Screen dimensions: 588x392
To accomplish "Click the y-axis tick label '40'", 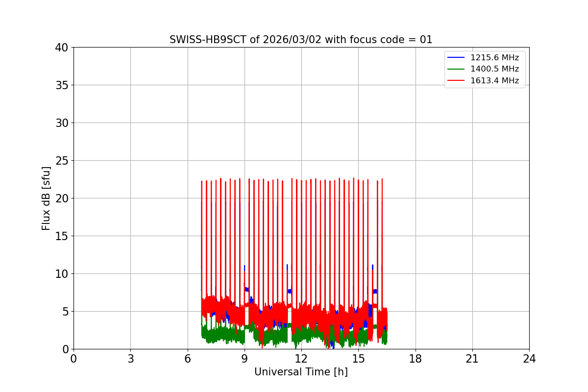I will point(62,48).
